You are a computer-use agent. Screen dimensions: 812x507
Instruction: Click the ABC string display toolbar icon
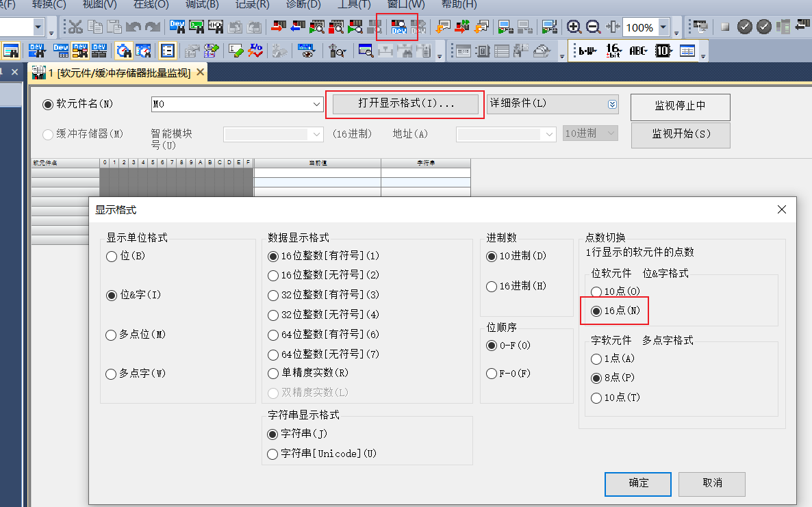point(638,51)
